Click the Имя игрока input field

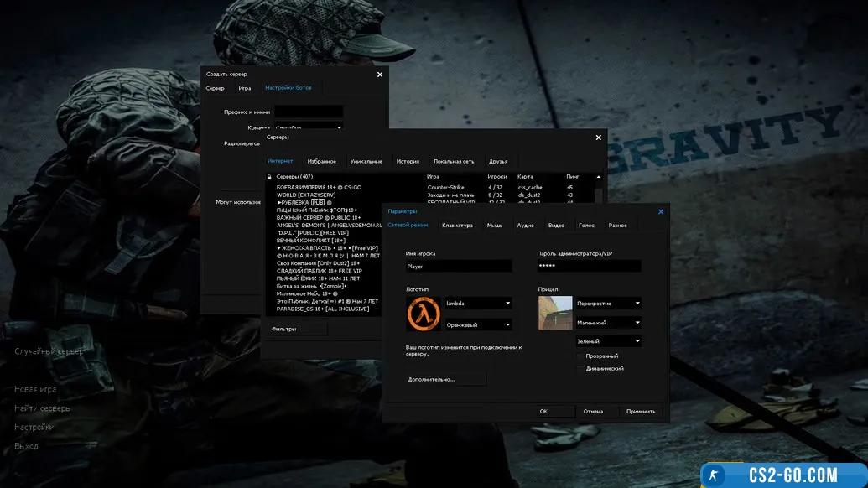click(x=458, y=267)
